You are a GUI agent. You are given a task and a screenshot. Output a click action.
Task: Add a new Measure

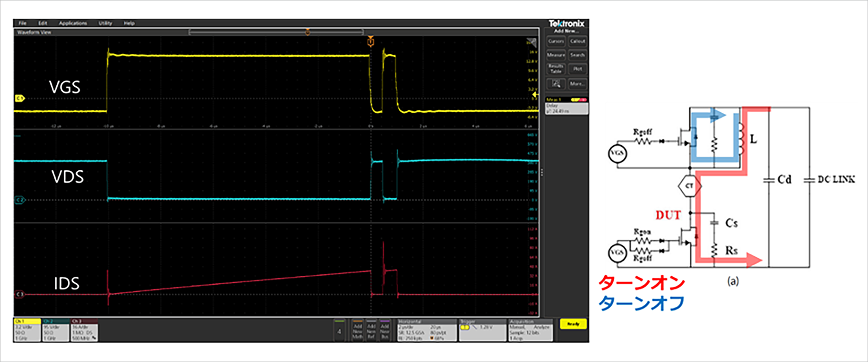(556, 55)
